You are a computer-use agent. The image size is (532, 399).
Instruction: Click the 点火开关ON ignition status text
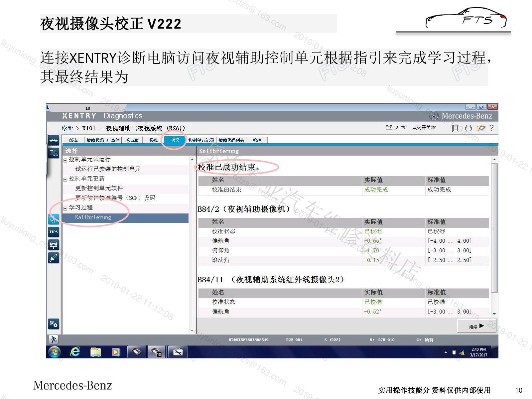424,128
